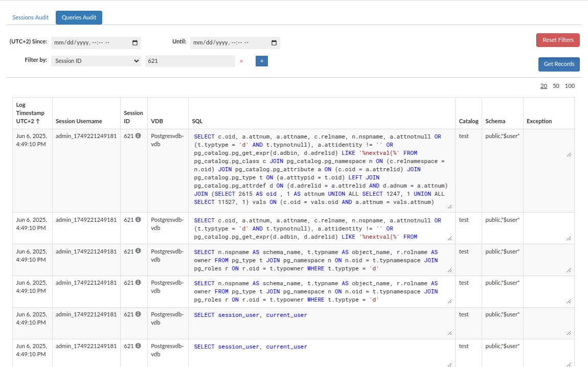Grab the Exception box resize handle, third row
Image resolution: width=588 pixels, height=367 pixels.
(x=569, y=270)
